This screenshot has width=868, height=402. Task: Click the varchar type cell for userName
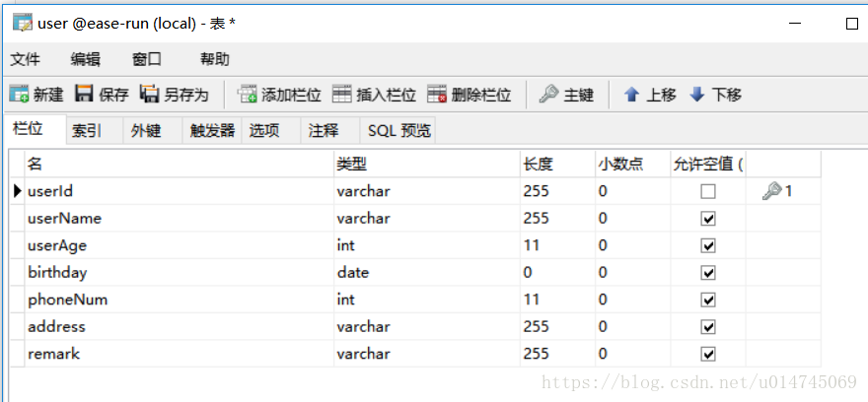point(427,219)
